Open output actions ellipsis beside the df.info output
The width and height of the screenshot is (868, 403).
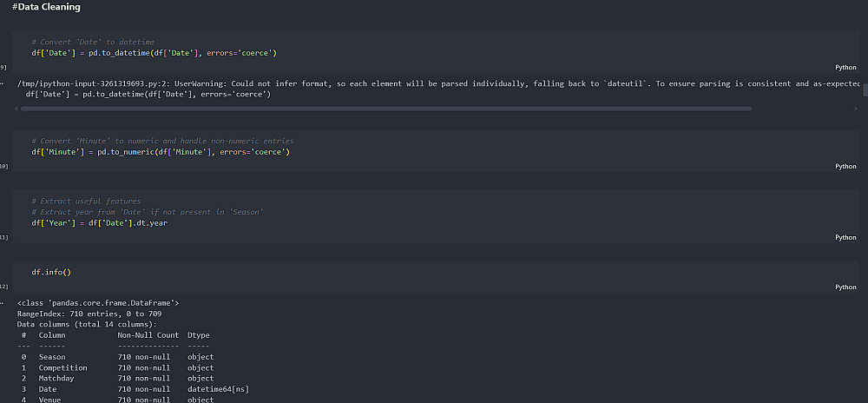[x=3, y=303]
